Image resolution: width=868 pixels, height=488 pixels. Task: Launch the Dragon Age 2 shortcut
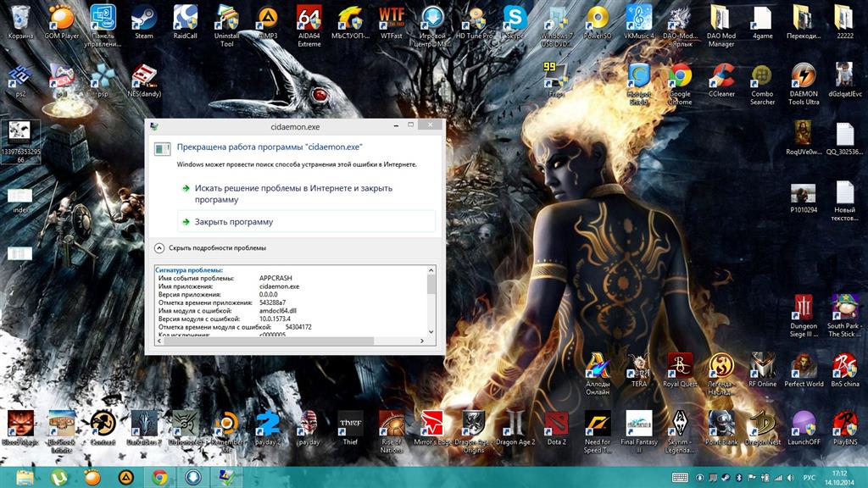click(x=515, y=428)
